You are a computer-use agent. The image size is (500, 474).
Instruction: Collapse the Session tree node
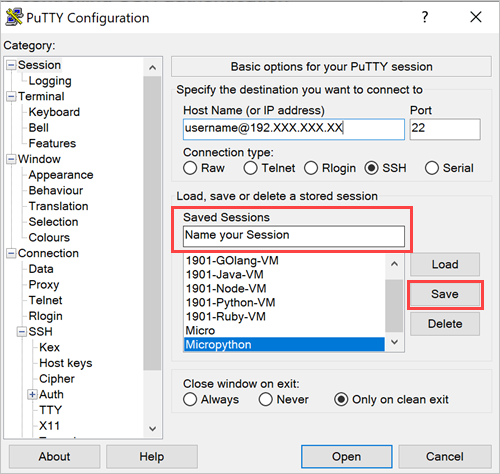11,65
